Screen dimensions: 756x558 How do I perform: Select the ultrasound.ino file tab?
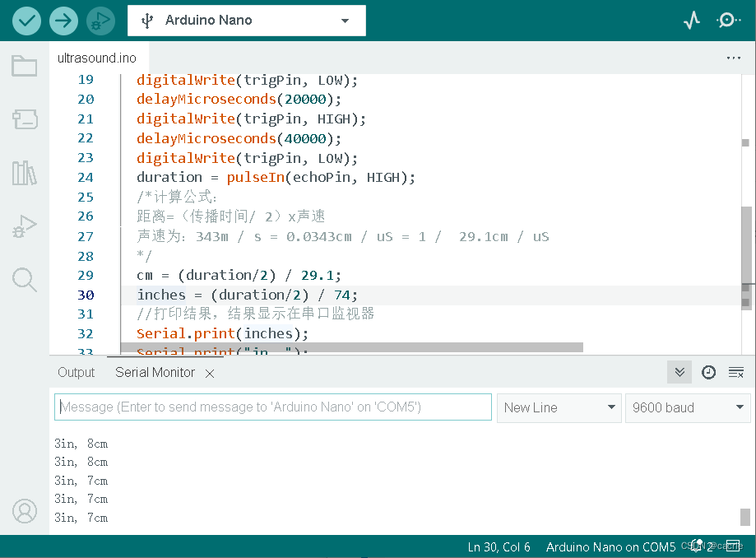tap(97, 58)
